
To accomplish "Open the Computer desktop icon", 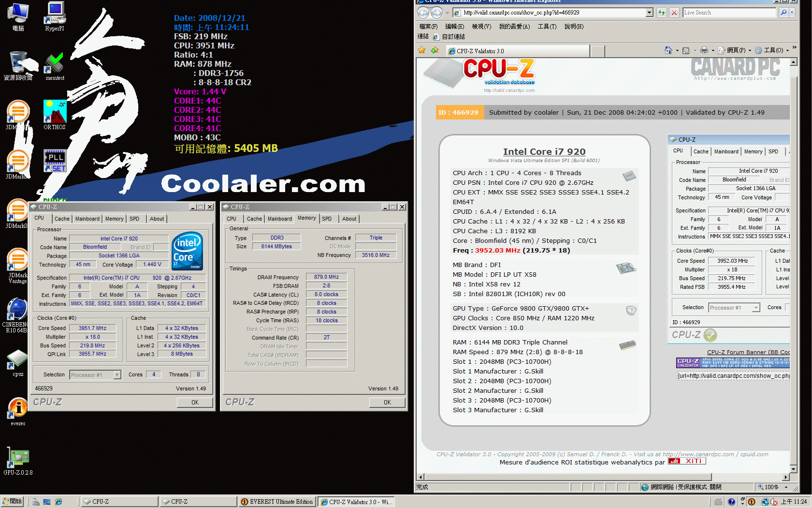I will (18, 16).
